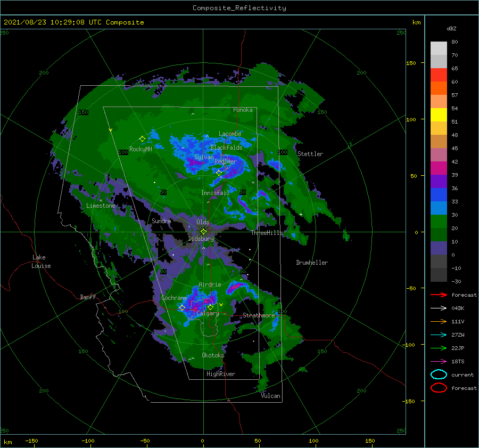This screenshot has width=479, height=448.
Task: Click the Sylvan label on map
Action: pos(204,157)
